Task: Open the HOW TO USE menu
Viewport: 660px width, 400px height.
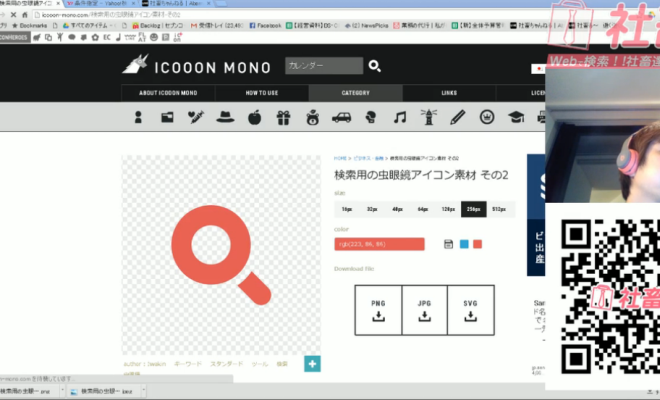Action: [262, 93]
